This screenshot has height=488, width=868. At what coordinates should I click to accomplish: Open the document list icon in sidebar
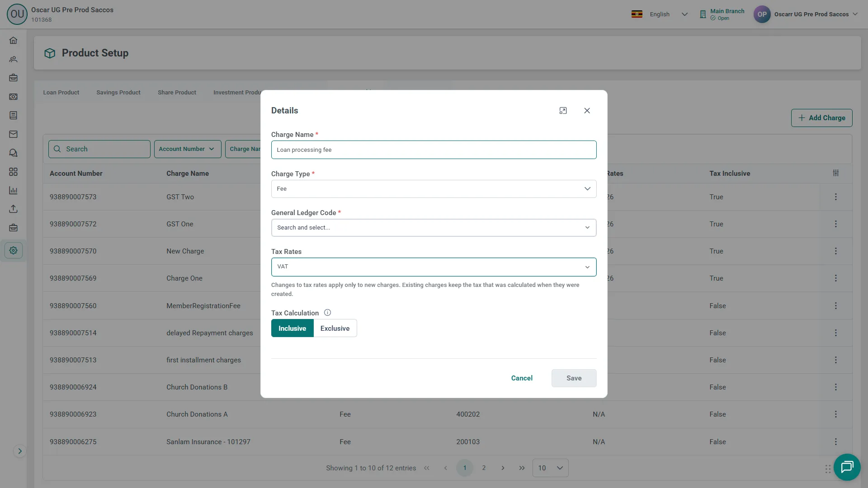pos(13,115)
